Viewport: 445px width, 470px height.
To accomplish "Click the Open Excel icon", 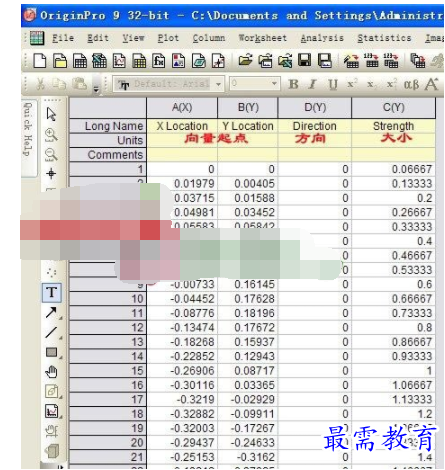I will pyautogui.click(x=285, y=61).
